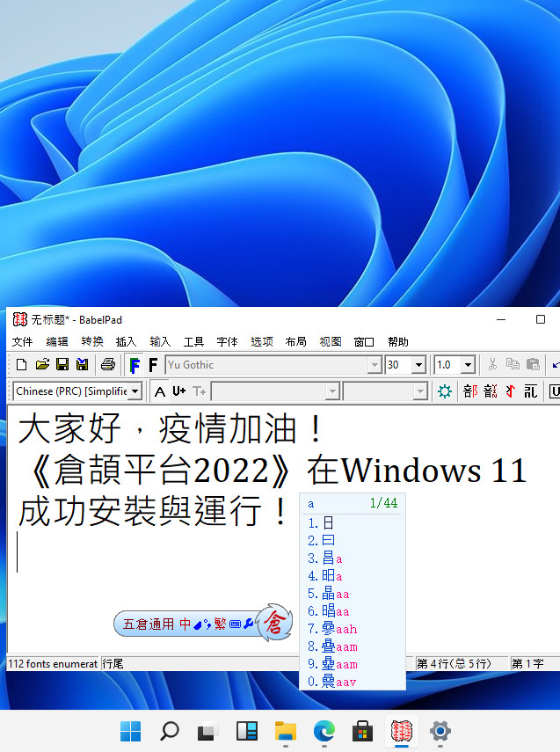The image size is (560, 752).
Task: Open Task View on the taskbar
Action: [208, 731]
